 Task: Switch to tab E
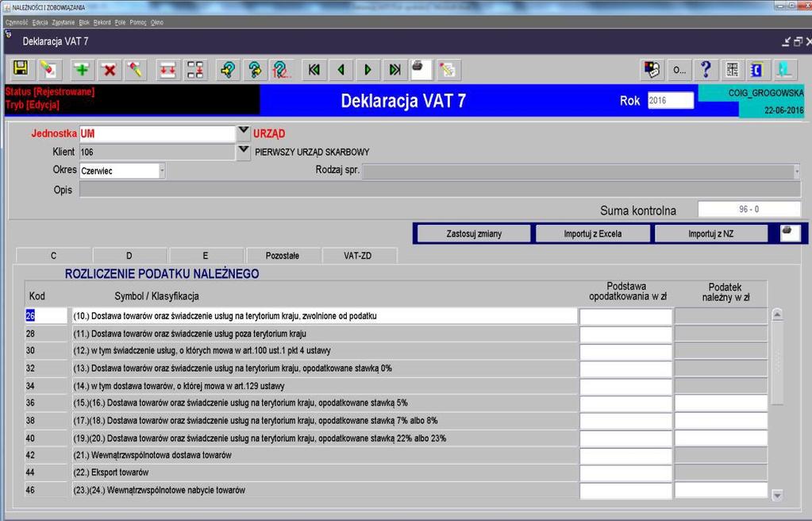coord(206,256)
